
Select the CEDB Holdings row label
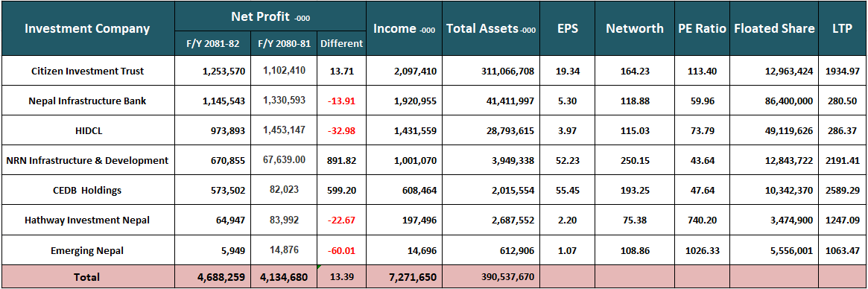click(87, 191)
